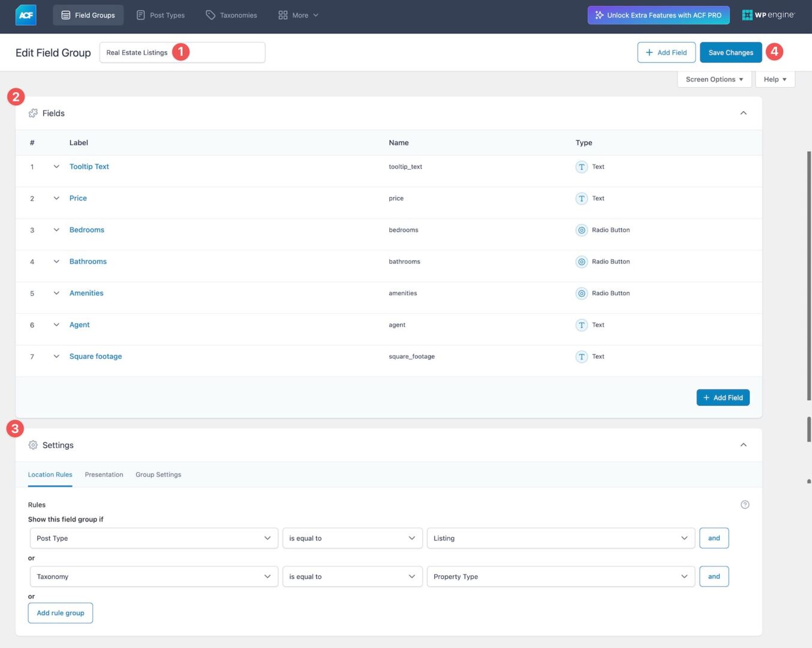Click the Radio Button icon for Amenities row
Image resolution: width=812 pixels, height=648 pixels.
(x=581, y=293)
